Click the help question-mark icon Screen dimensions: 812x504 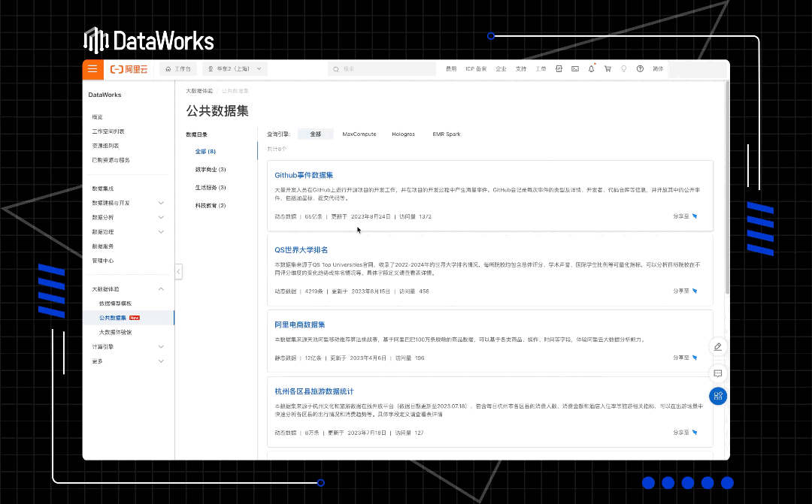click(x=640, y=68)
